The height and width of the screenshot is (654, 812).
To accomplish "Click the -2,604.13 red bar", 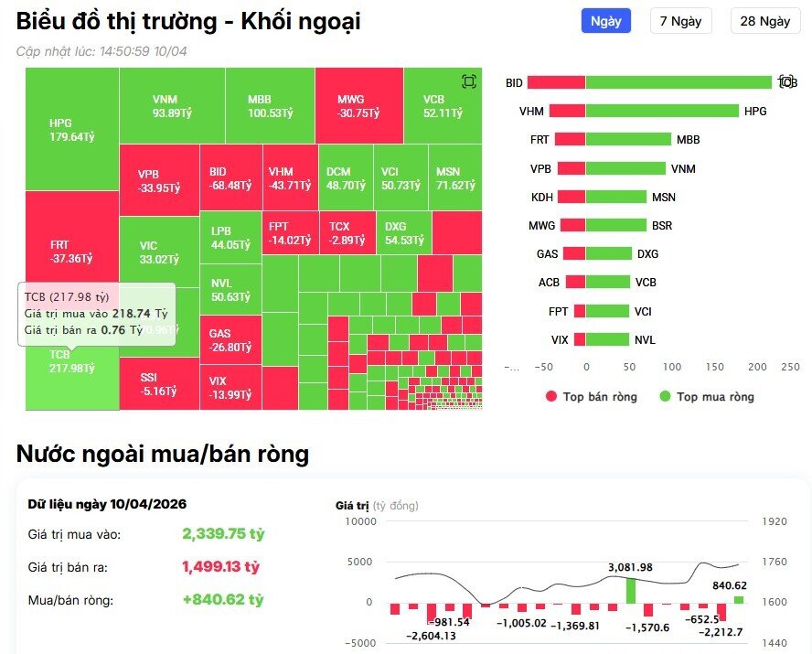I will [x=432, y=613].
